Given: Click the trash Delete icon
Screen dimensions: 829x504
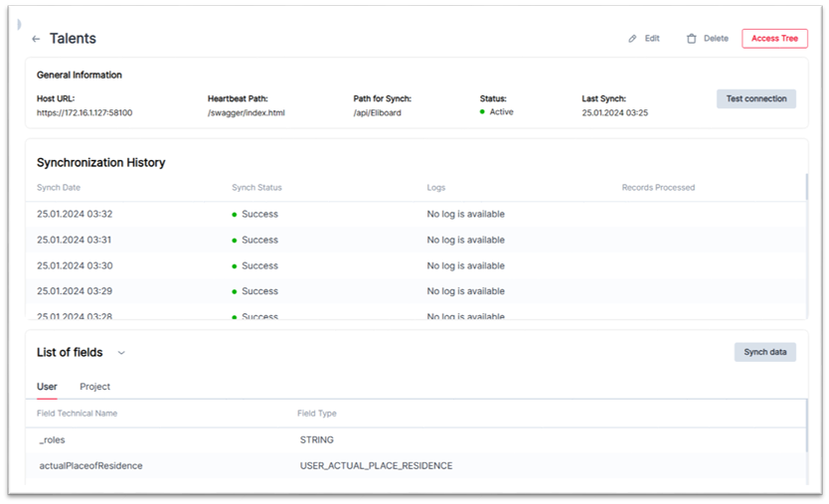Looking at the screenshot, I should click(691, 39).
